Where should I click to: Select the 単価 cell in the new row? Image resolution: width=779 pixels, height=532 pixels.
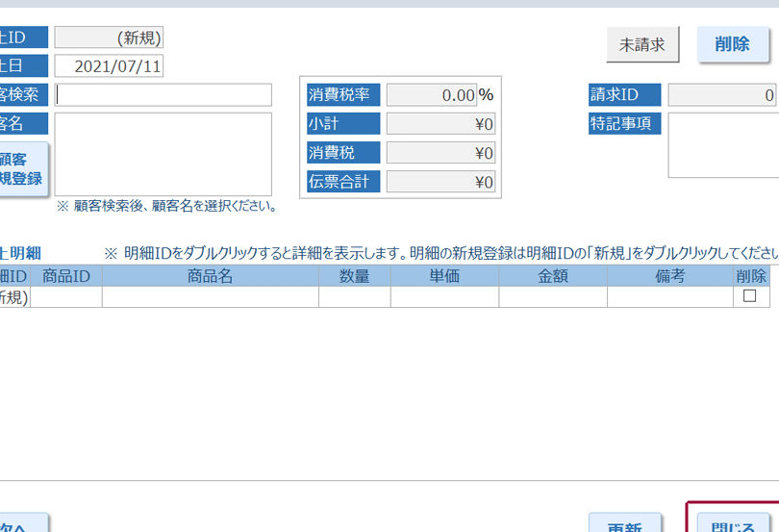coord(444,297)
